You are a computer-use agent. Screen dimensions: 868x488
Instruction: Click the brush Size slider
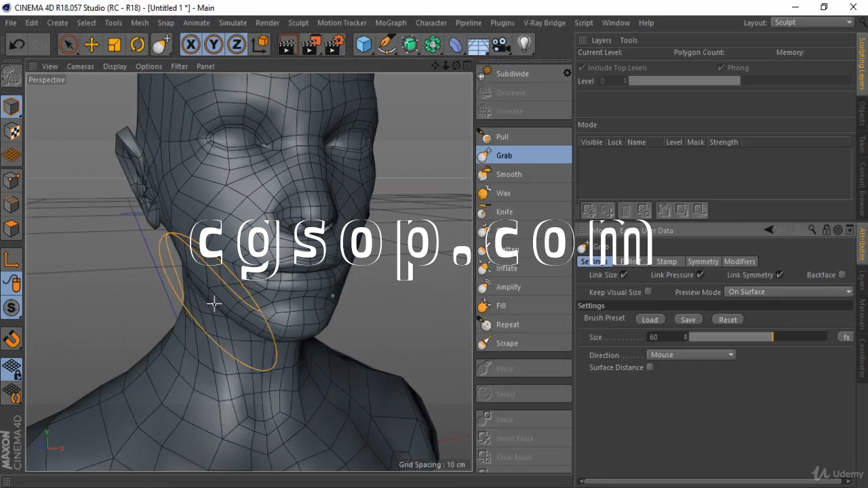757,337
